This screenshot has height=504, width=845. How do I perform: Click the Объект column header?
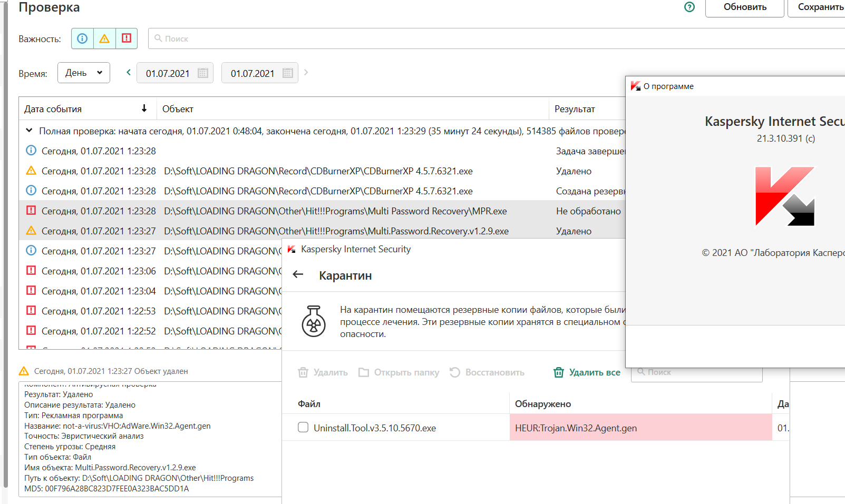[x=353, y=109]
